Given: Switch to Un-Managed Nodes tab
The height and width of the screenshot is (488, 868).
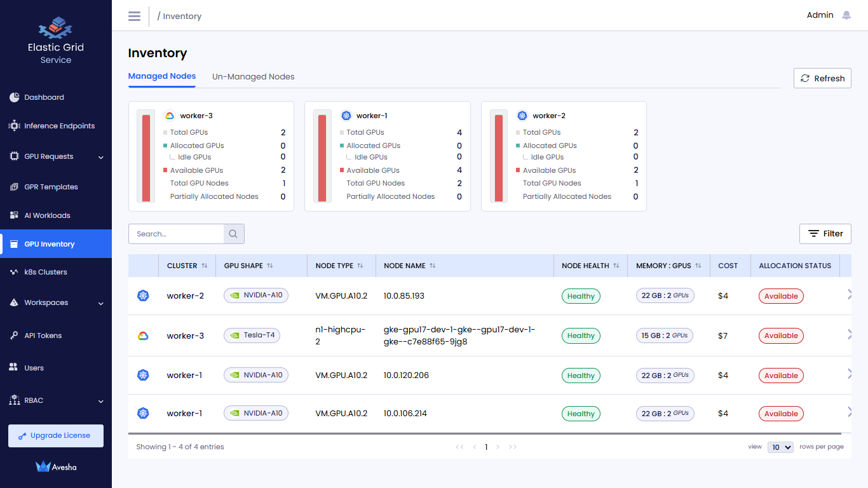Looking at the screenshot, I should click(x=253, y=77).
